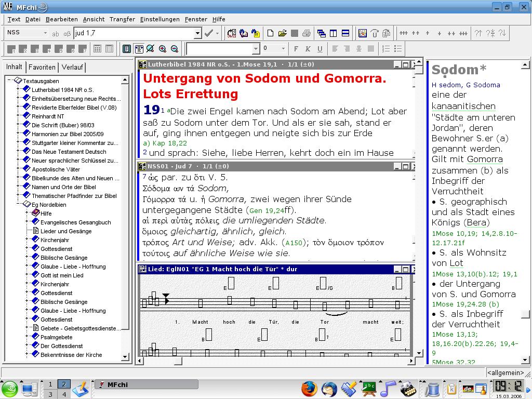The height and width of the screenshot is (399, 532).
Task: Click the Gomorra link in dictionary panel
Action: tap(484, 159)
